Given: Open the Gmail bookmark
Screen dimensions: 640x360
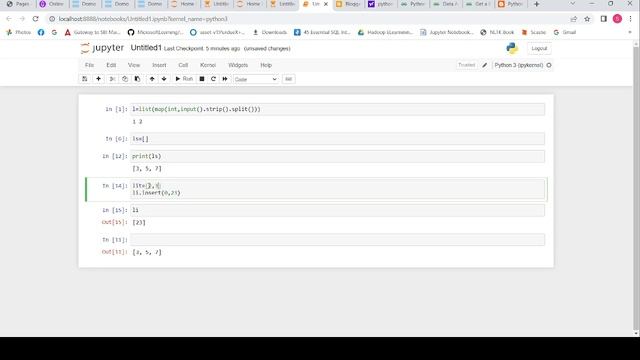Looking at the screenshot, I should click(x=565, y=32).
